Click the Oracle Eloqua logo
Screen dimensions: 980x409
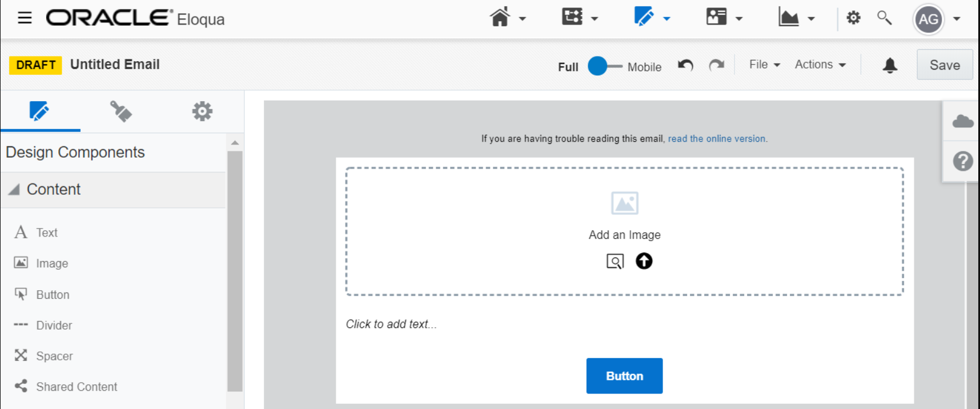135,18
